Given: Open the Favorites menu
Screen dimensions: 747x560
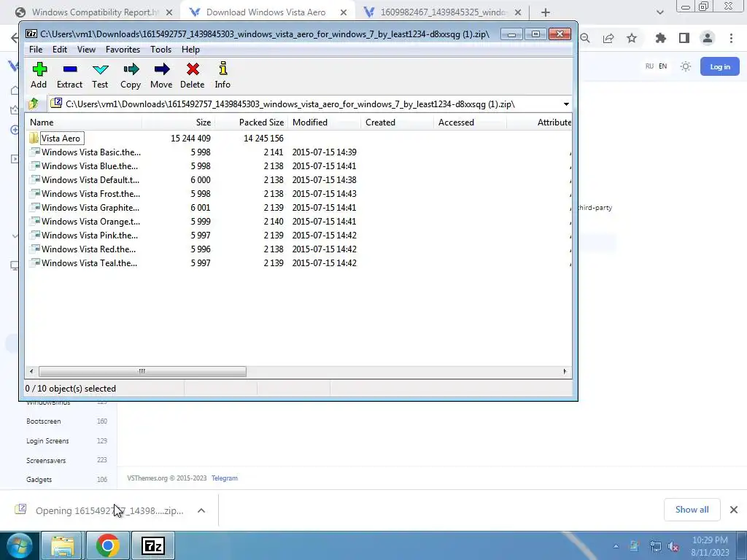Looking at the screenshot, I should pos(123,50).
